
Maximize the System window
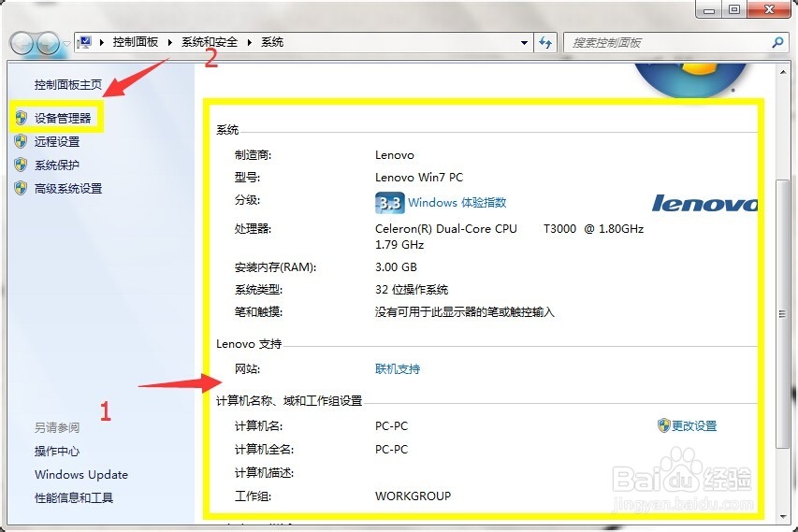click(x=734, y=9)
